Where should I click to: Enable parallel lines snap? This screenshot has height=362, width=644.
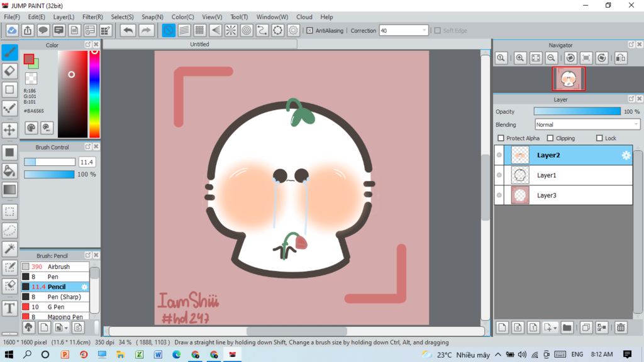point(184,30)
